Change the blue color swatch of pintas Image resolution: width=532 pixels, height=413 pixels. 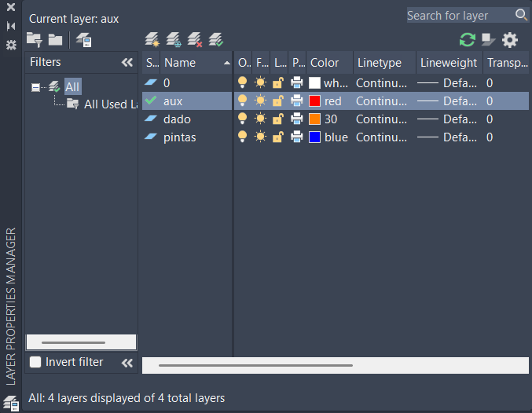(314, 137)
